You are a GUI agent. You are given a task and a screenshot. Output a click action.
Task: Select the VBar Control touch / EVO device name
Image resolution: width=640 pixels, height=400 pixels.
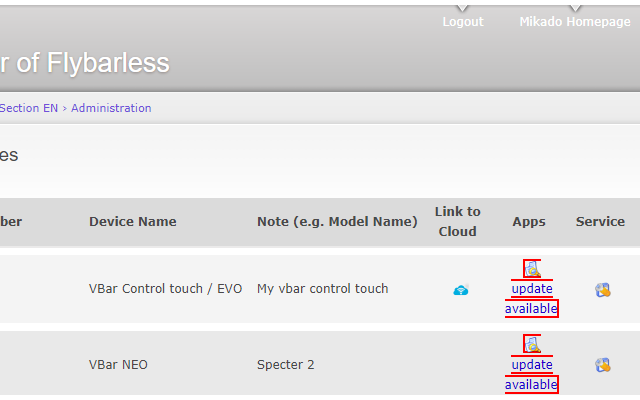166,289
